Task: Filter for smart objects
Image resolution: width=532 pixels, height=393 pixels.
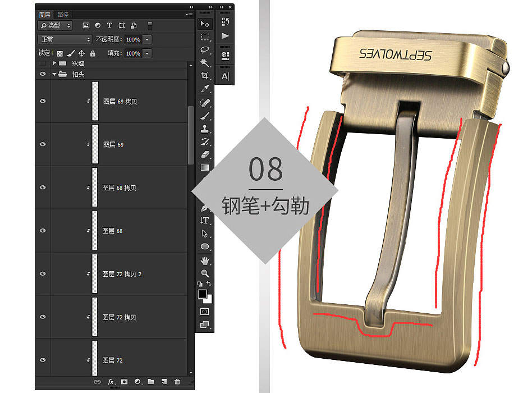Action: coord(134,25)
